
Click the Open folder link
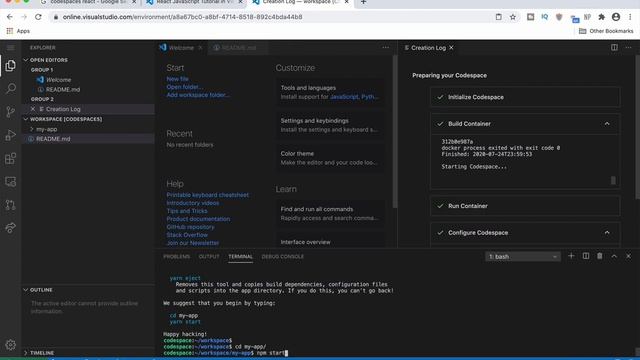coord(184,87)
